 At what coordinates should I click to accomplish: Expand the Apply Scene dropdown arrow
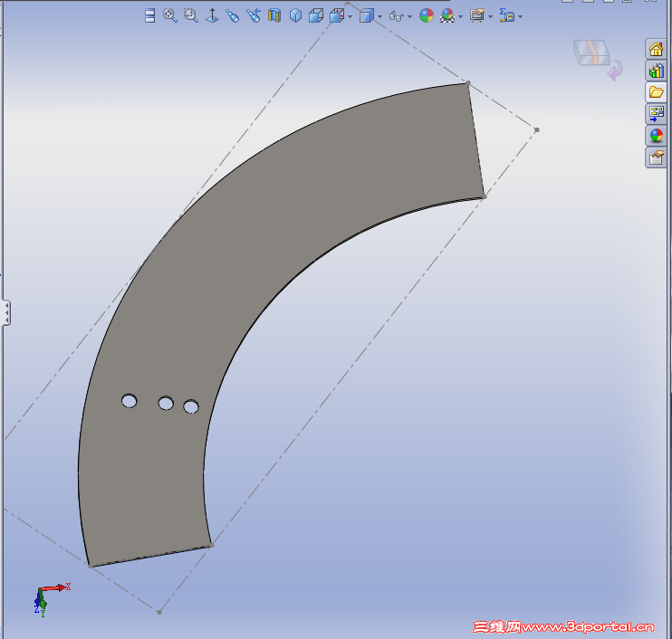tap(460, 16)
